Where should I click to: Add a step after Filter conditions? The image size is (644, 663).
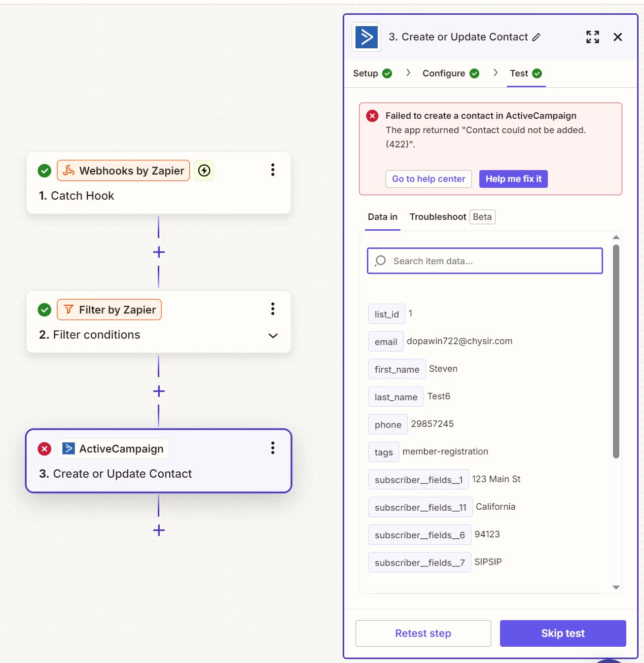click(x=159, y=391)
